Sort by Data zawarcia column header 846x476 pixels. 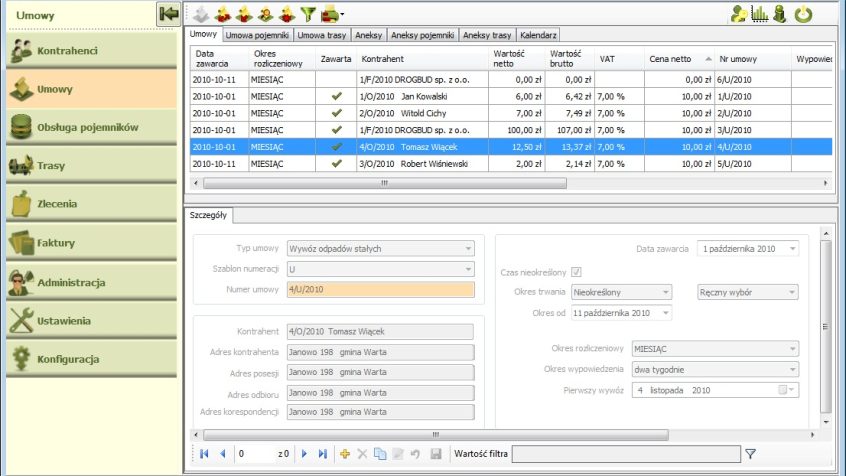click(x=220, y=59)
